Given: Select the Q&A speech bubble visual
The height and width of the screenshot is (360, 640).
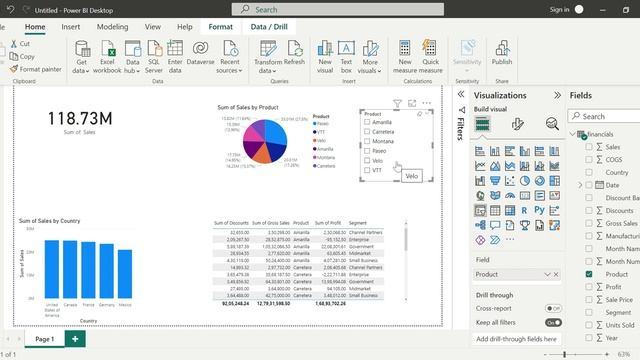Looking at the screenshot, I should 495,225.
